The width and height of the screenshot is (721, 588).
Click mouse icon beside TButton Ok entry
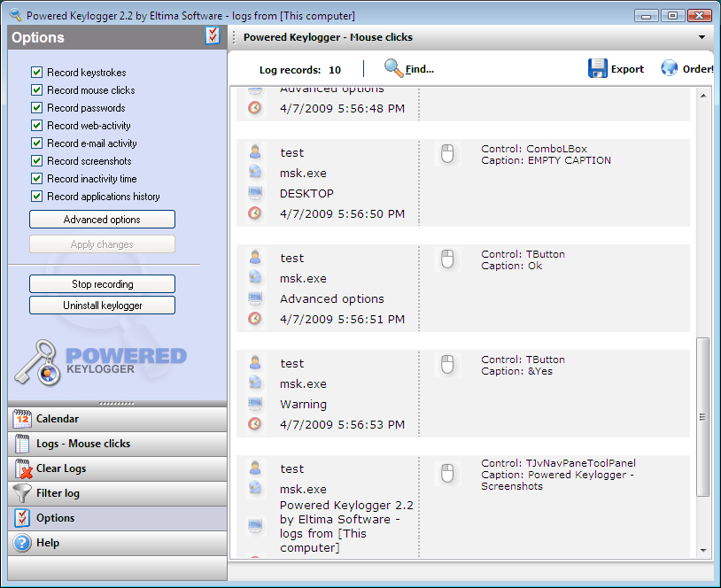pos(447,259)
